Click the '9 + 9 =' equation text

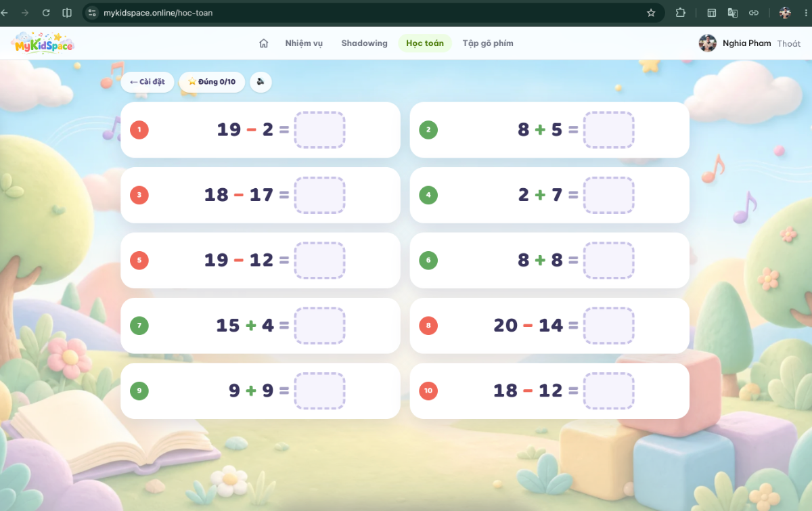(x=259, y=391)
